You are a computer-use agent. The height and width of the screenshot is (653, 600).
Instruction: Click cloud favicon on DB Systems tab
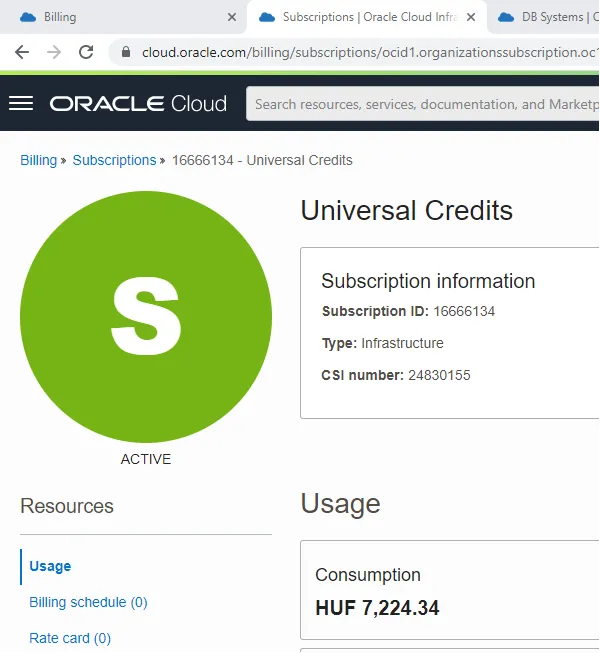(506, 17)
